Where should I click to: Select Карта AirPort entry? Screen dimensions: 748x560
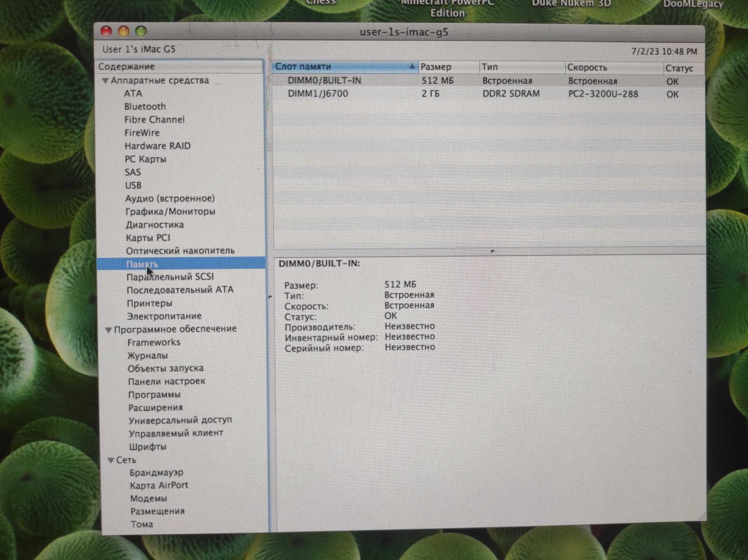(x=159, y=485)
